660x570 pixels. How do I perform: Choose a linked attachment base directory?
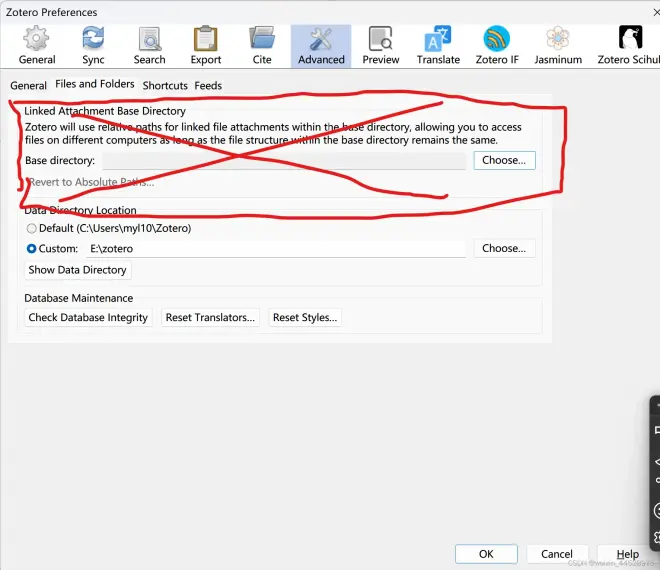tap(504, 160)
